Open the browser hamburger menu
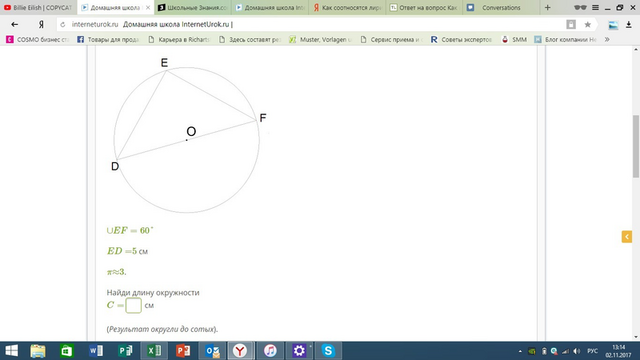The height and width of the screenshot is (360, 640). pyautogui.click(x=596, y=7)
